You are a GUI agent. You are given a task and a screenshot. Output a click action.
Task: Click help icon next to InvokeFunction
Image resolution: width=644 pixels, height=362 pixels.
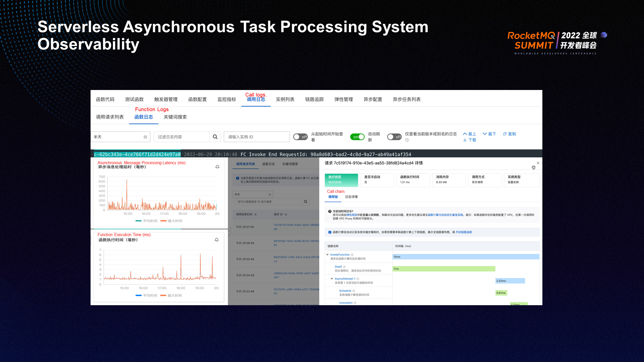[352, 255]
